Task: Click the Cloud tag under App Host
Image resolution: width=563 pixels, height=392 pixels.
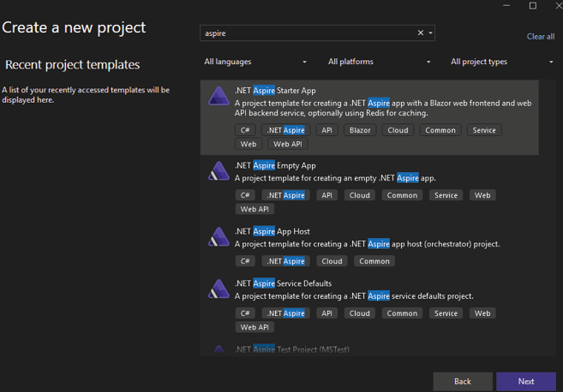Action: 332,261
